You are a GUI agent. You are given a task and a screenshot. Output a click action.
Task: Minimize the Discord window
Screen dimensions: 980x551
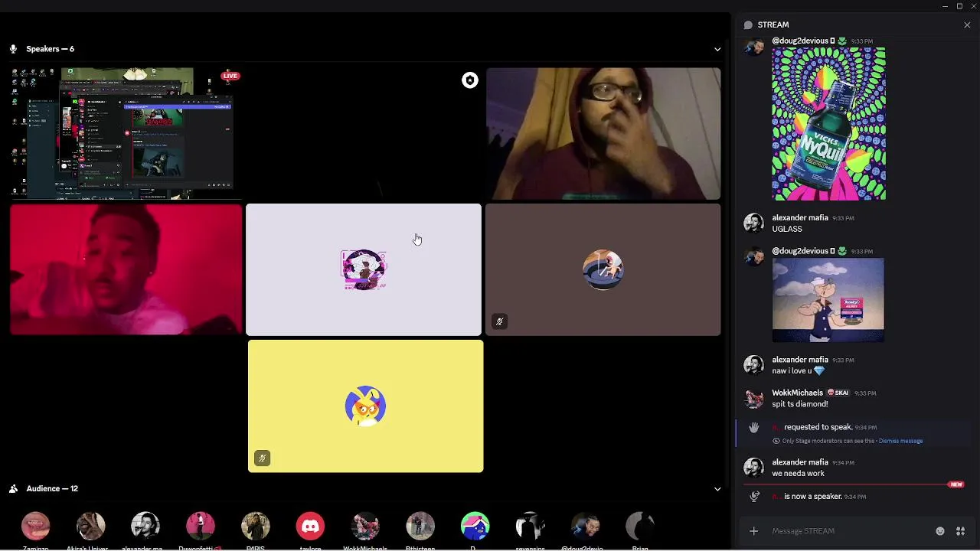[946, 6]
